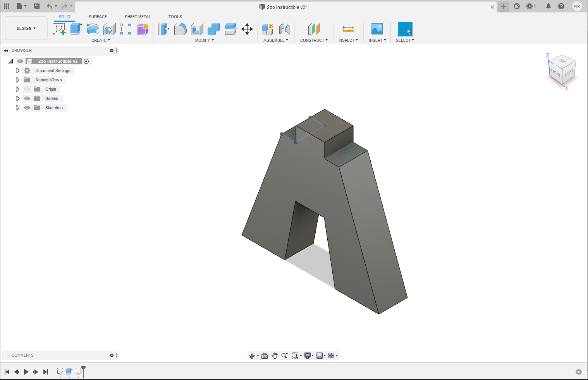Screen dimensions: 588x380
Task: Open a new design tab with plus
Action: pyautogui.click(x=504, y=7)
